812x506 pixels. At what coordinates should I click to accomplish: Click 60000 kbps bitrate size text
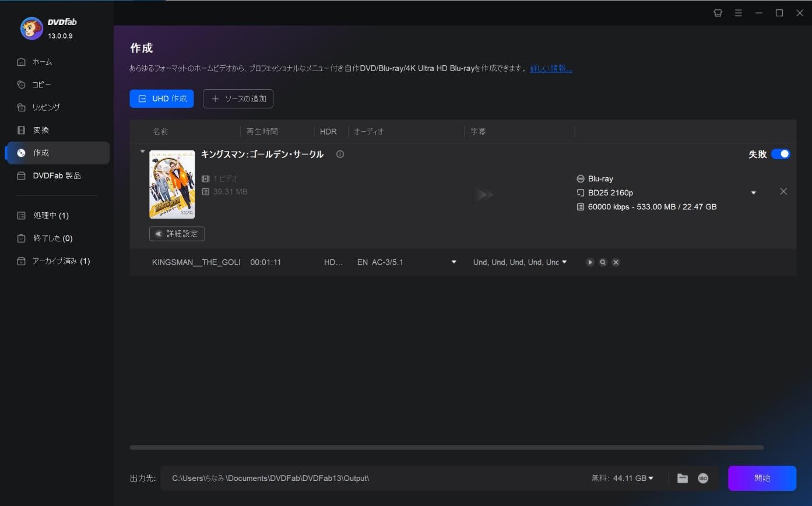click(x=652, y=207)
